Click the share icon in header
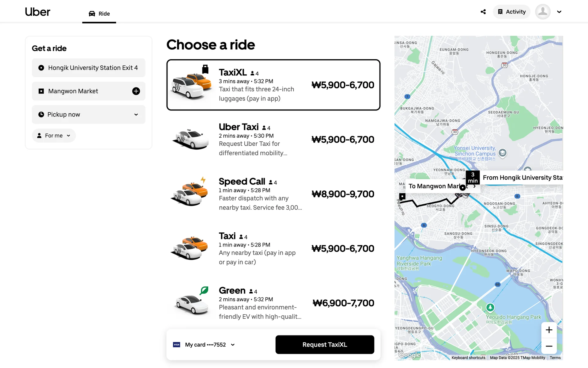The image size is (588, 368). pyautogui.click(x=483, y=12)
